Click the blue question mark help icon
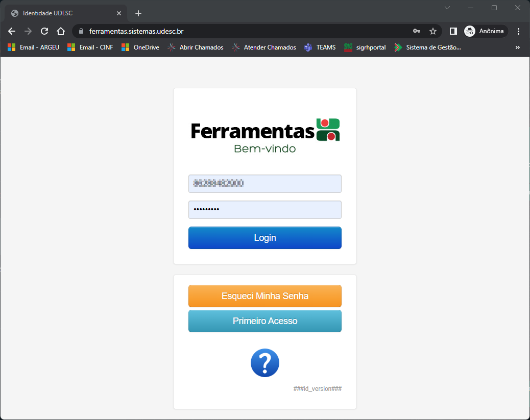Screen dimensions: 530x420 pyautogui.click(x=264, y=362)
